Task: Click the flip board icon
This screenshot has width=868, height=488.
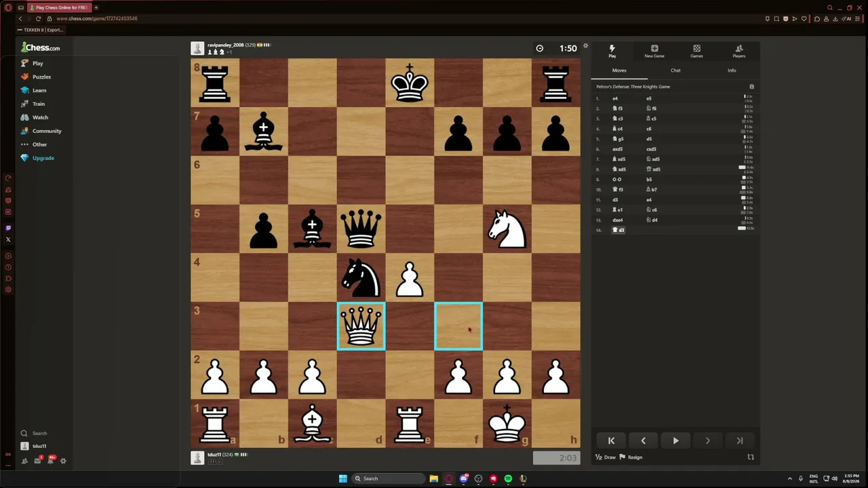Action: click(x=751, y=457)
